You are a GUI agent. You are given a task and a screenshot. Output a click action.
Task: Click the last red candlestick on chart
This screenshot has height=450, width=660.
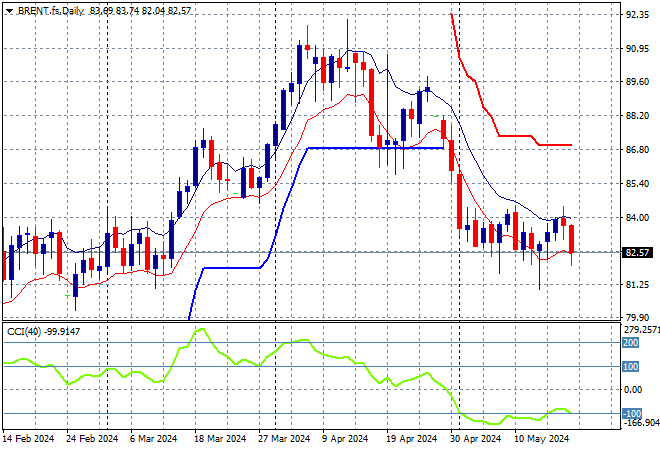tap(572, 239)
